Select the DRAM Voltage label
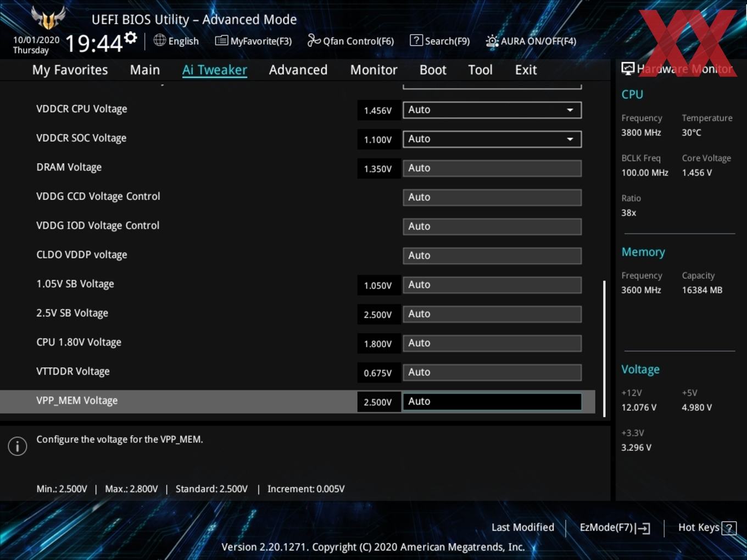The image size is (747, 560). click(69, 167)
